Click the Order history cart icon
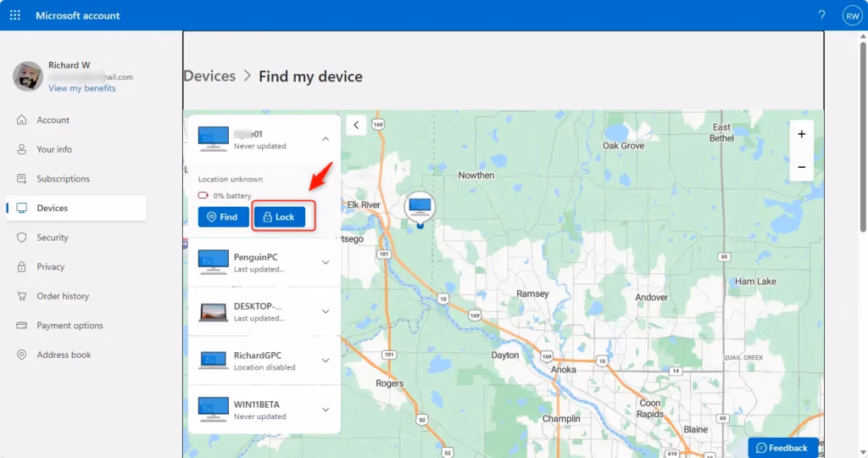 tap(21, 296)
